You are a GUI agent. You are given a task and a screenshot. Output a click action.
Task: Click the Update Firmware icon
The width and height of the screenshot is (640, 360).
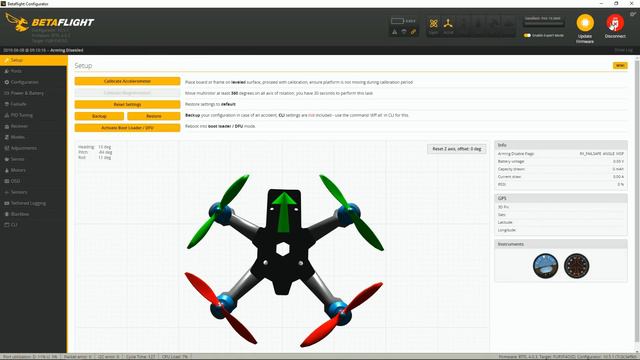[585, 23]
